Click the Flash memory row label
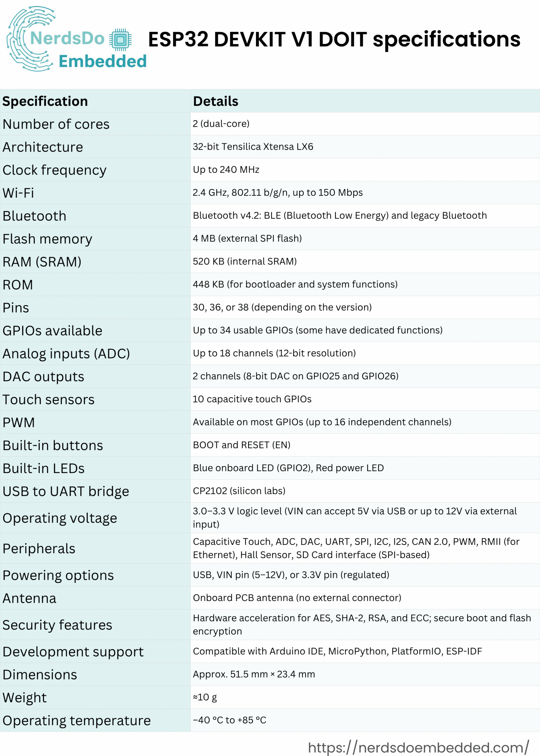Screen dimensions: 540x756 pos(48,239)
